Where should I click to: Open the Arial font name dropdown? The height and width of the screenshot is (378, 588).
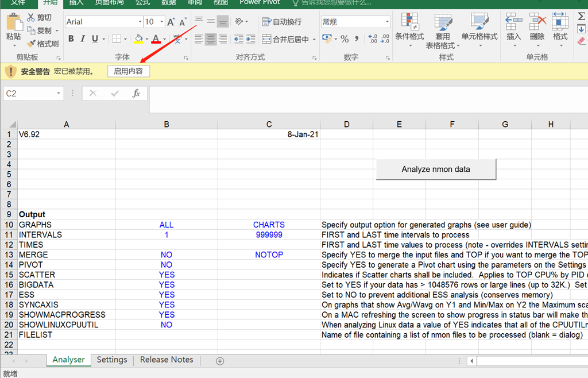pos(140,22)
